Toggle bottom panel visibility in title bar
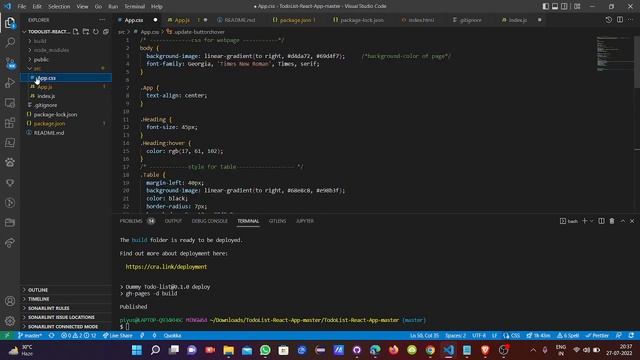 [555, 6]
